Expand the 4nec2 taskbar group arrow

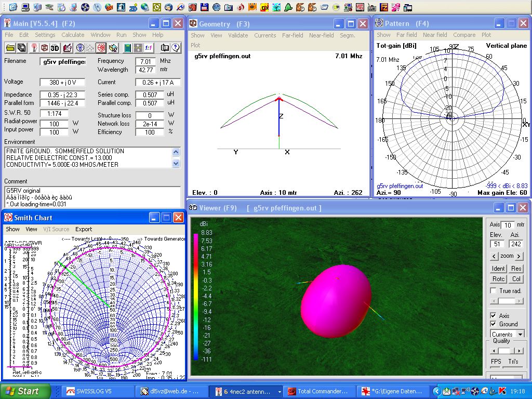click(x=280, y=392)
